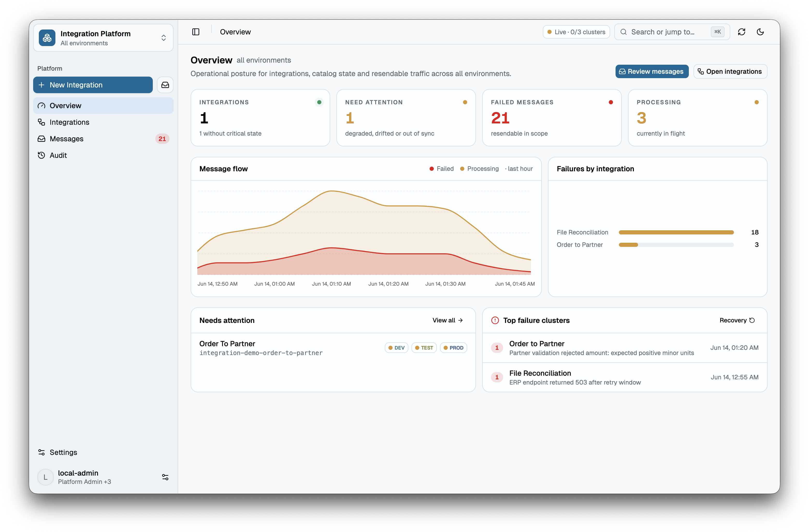This screenshot has height=532, width=809.
Task: Open Integrations in the sidebar
Action: pos(103,122)
